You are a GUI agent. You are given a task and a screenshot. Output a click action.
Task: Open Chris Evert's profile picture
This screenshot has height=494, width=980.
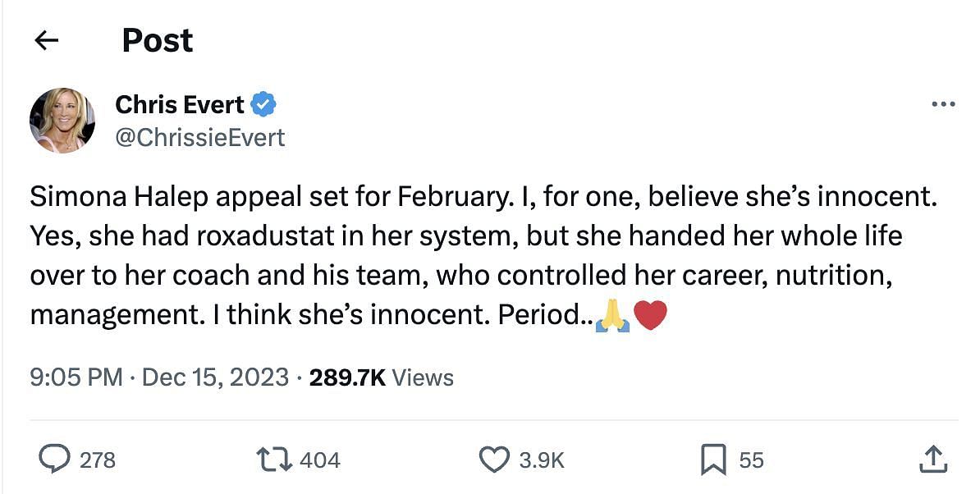[62, 120]
